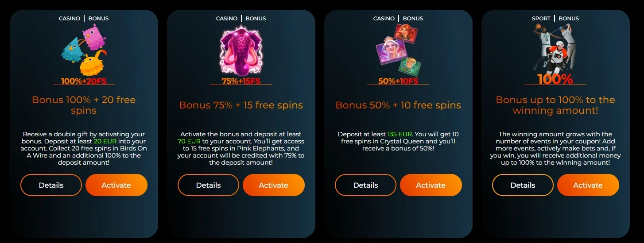Open Details for 50% + 10 free spins
The height and width of the screenshot is (243, 644).
(365, 185)
